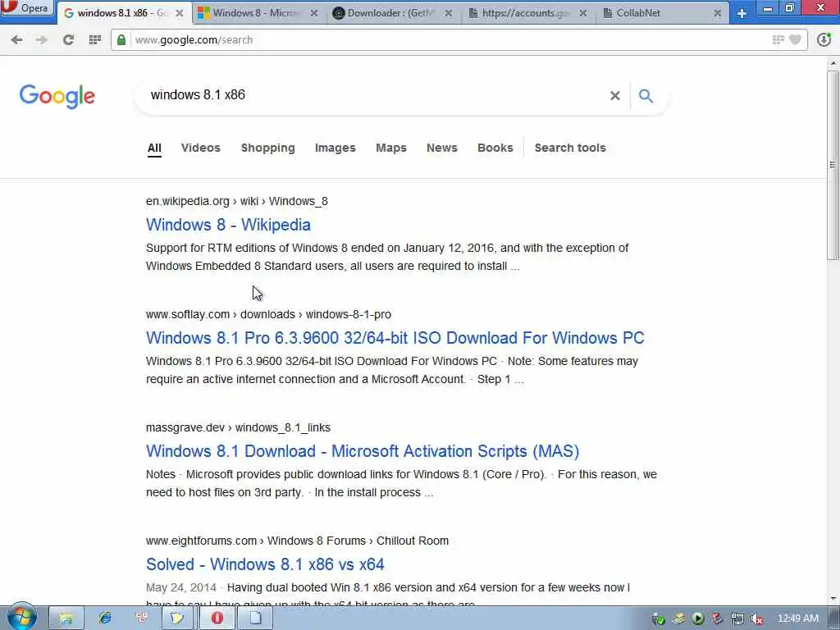The height and width of the screenshot is (630, 840).
Task: Open the blank document taskbar item
Action: point(256,619)
